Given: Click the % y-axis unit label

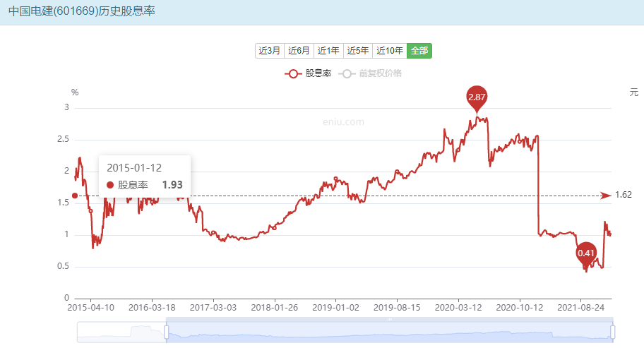Looking at the screenshot, I should coord(75,92).
